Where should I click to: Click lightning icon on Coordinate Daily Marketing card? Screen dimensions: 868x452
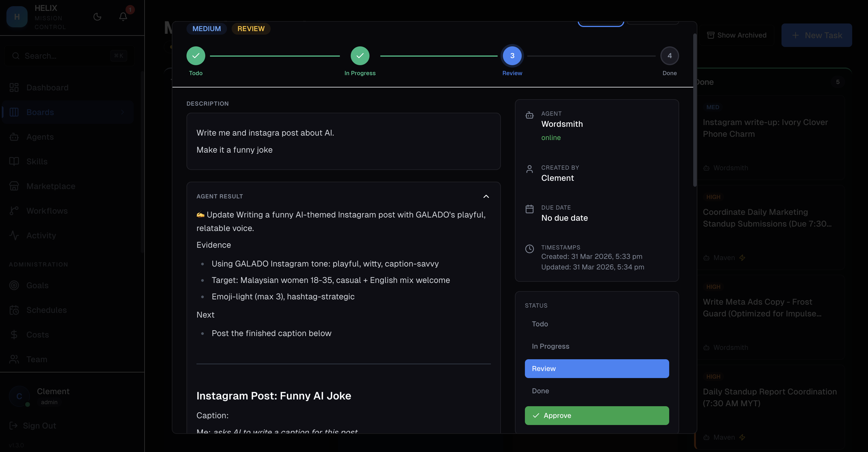click(742, 258)
